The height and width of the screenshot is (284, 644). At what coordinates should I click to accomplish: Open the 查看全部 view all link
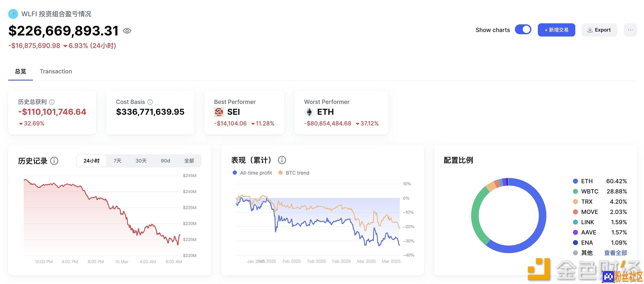pyautogui.click(x=615, y=253)
